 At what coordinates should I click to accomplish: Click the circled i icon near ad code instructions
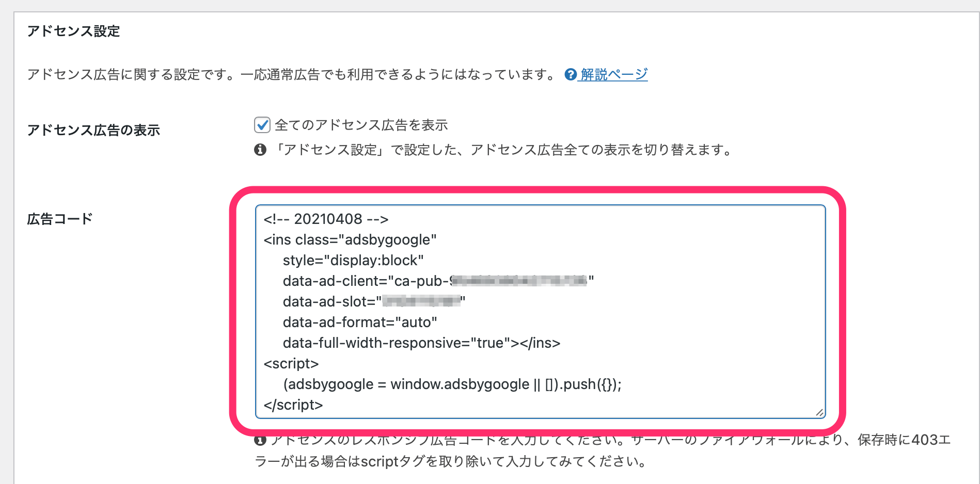[x=260, y=442]
